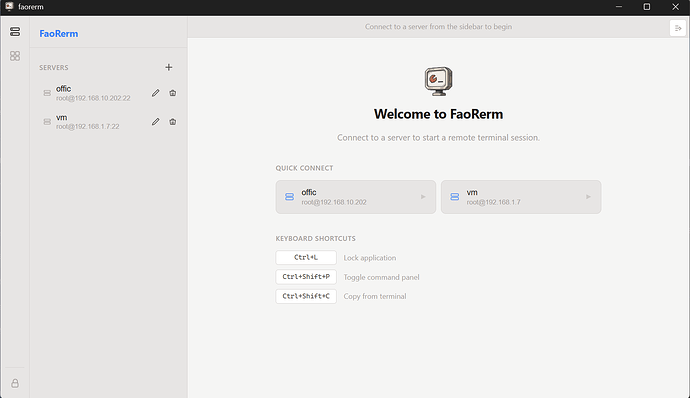Open the servers view in the sidebar
The image size is (690, 398).
point(15,32)
